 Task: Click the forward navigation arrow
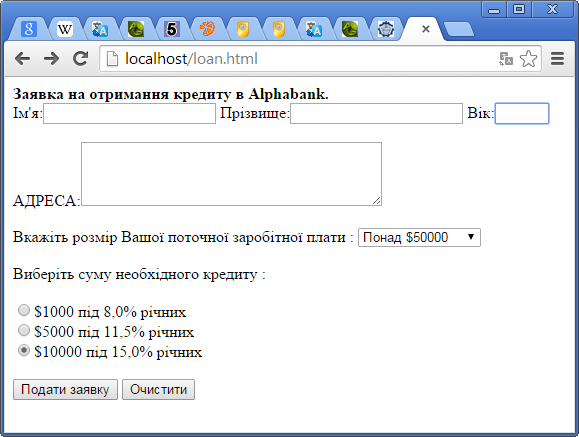coord(51,59)
